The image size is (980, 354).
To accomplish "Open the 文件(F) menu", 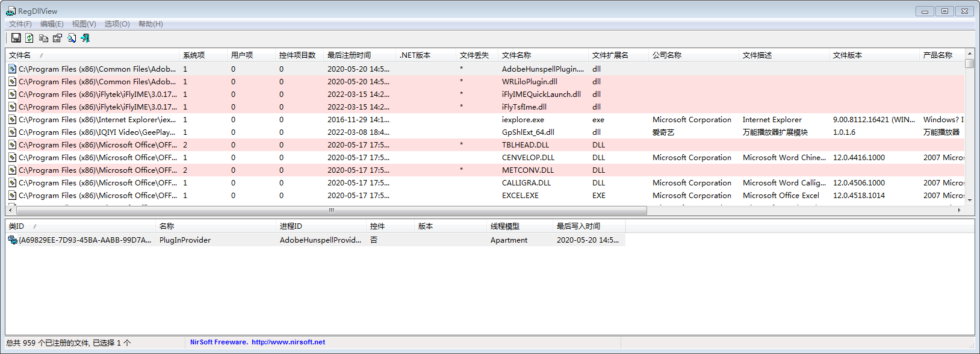I will [x=20, y=24].
